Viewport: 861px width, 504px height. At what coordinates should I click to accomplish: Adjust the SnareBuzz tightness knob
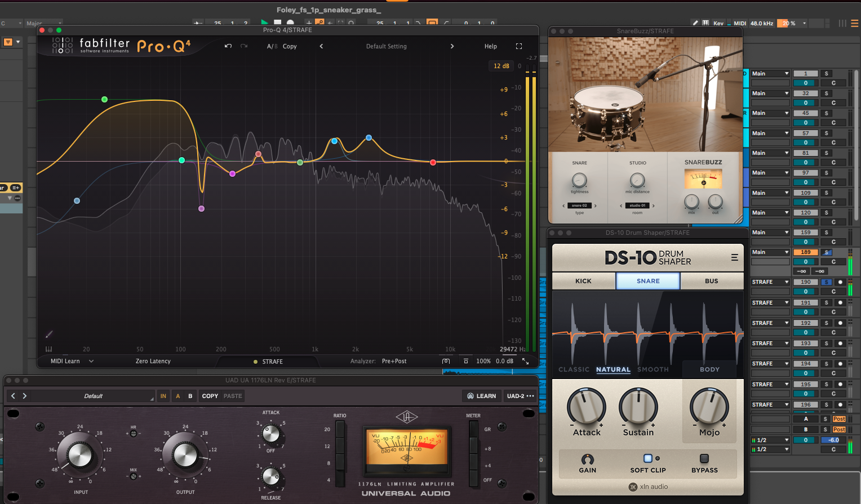pyautogui.click(x=579, y=180)
